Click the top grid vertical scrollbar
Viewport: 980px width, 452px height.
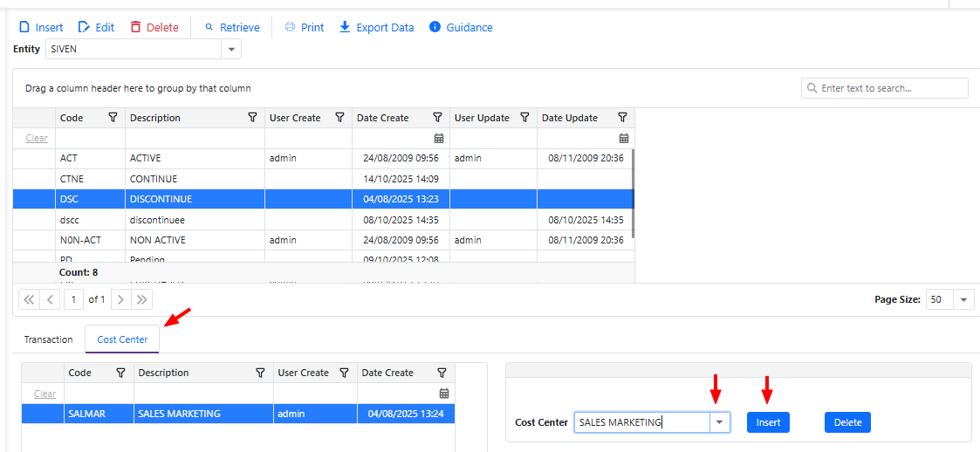634,193
